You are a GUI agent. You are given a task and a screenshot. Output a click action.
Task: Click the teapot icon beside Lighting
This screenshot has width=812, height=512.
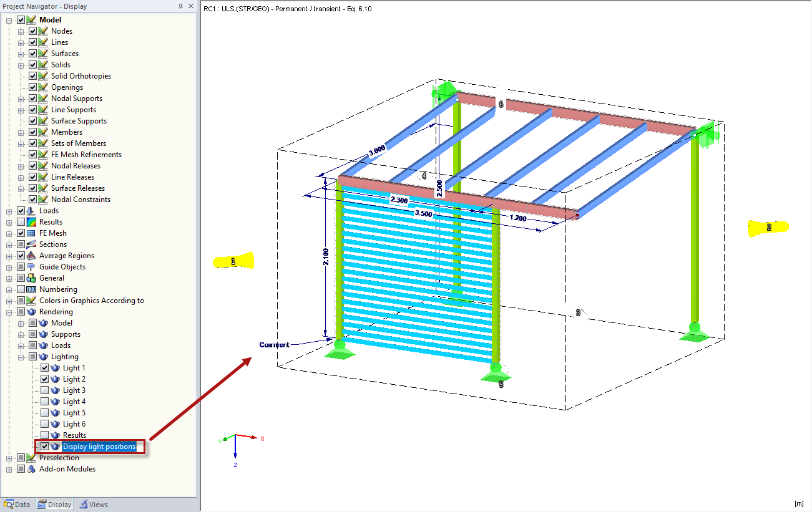point(43,357)
